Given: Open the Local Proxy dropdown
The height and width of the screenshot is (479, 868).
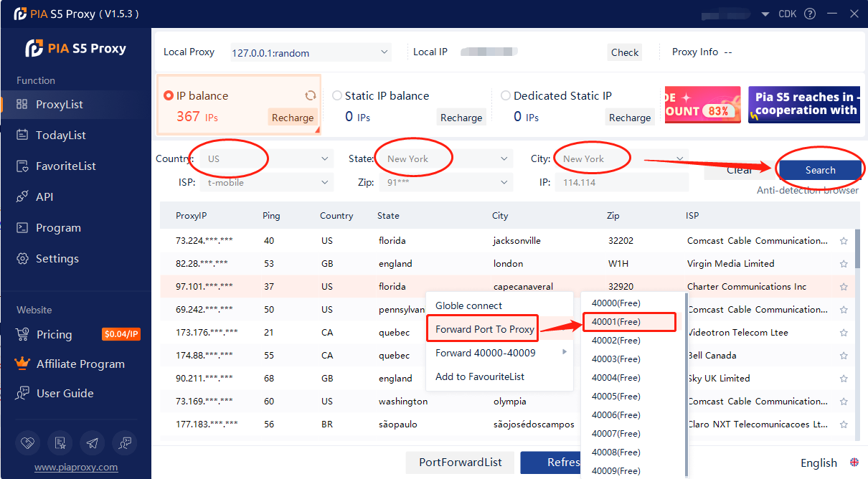Looking at the screenshot, I should point(309,52).
